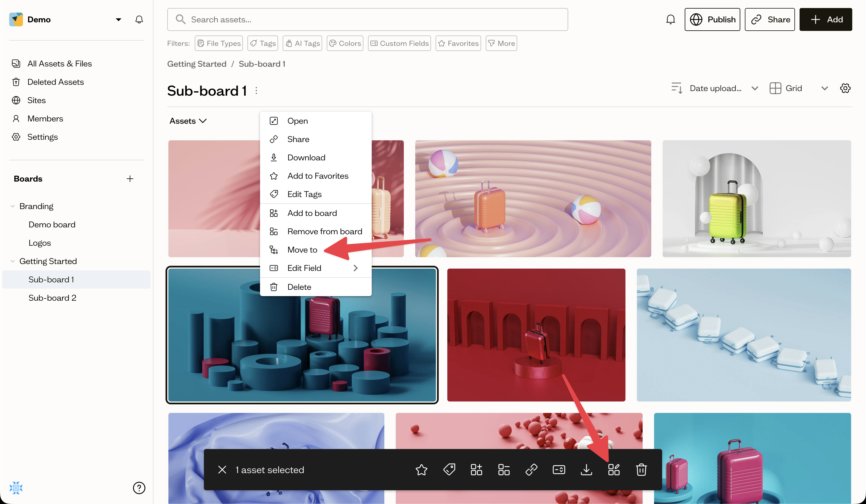Open the Date uploaded sort dropdown
Image resolution: width=866 pixels, height=504 pixels.
[715, 88]
